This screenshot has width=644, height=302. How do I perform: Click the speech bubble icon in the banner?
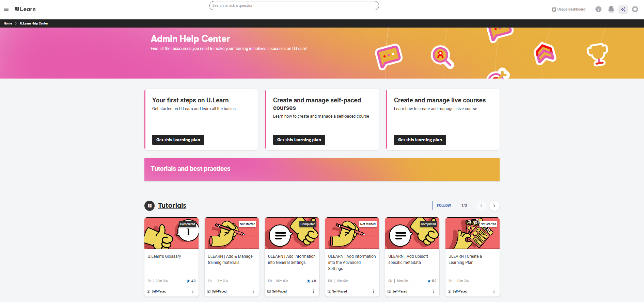pos(389,56)
